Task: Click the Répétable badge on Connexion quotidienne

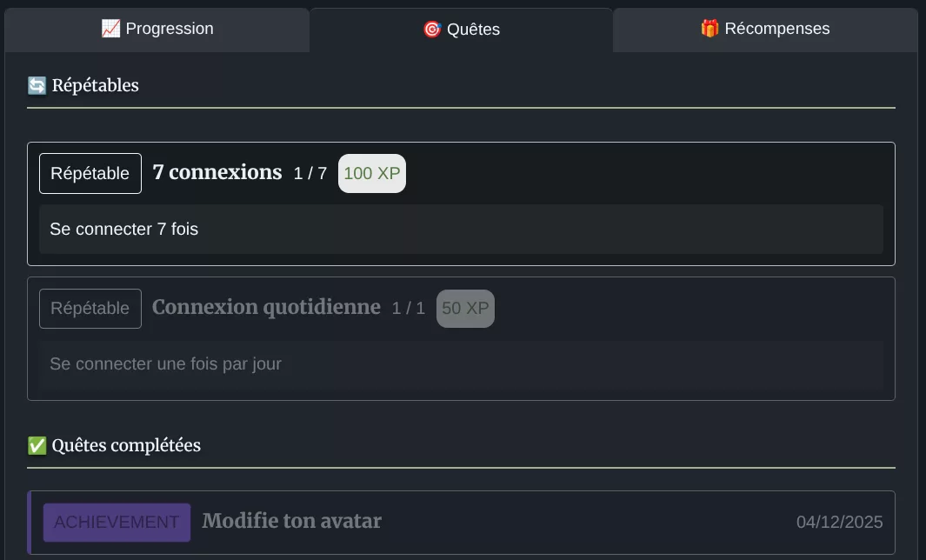Action: (x=90, y=309)
